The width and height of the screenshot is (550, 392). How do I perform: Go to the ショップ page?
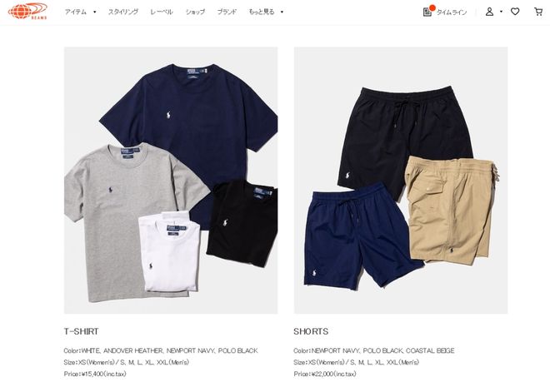click(x=195, y=12)
